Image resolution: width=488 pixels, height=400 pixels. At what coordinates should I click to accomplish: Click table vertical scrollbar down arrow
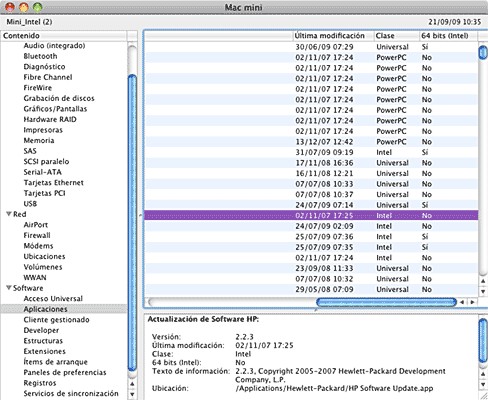point(483,291)
